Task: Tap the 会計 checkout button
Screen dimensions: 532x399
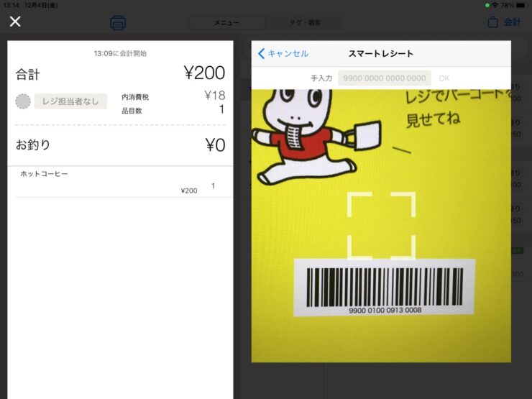Action: (512, 22)
